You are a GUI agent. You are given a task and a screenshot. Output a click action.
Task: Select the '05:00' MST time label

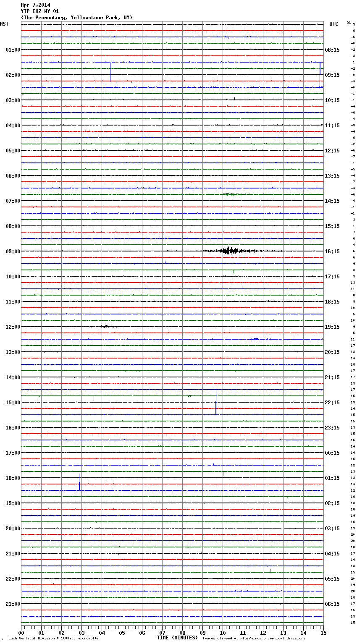(13, 151)
